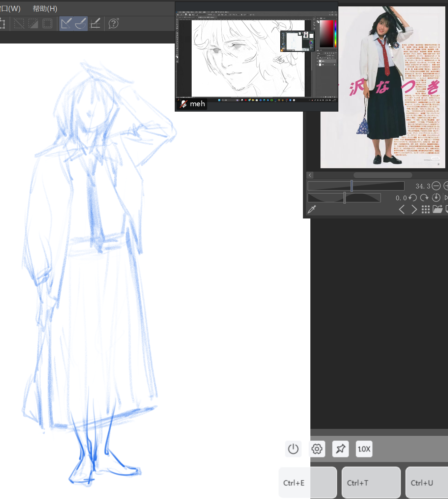Zoom out the Sub View with minus button
448x499 pixels.
[x=436, y=186]
